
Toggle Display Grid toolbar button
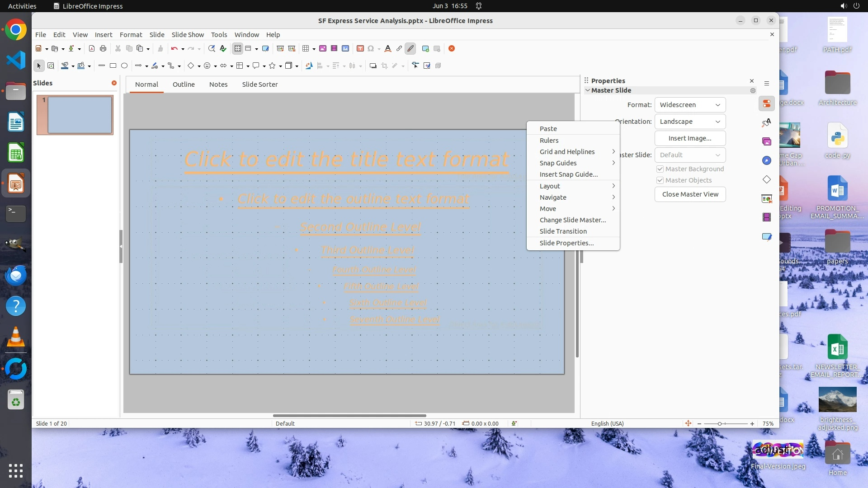pyautogui.click(x=238, y=49)
